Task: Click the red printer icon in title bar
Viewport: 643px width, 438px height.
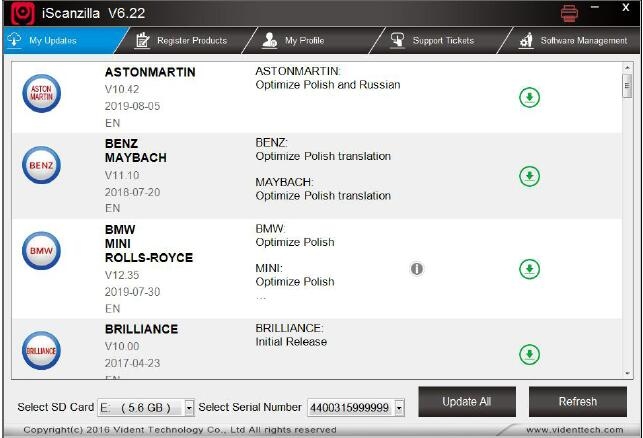Action: click(569, 13)
